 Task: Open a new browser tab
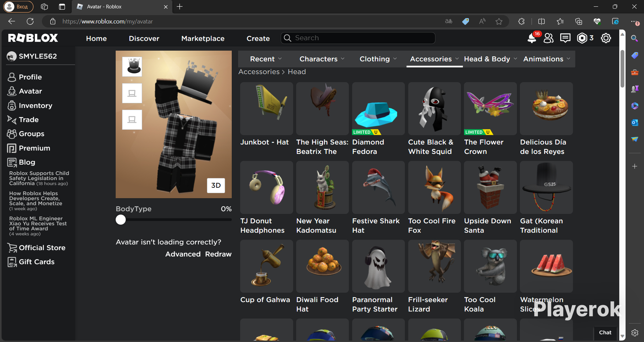pos(180,6)
